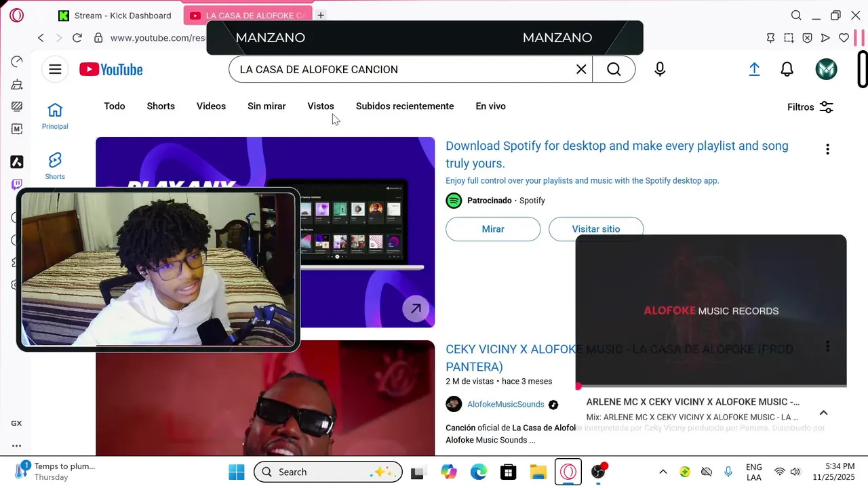This screenshot has height=488, width=868.
Task: Open Microsoft Edge from taskbar
Action: click(479, 472)
